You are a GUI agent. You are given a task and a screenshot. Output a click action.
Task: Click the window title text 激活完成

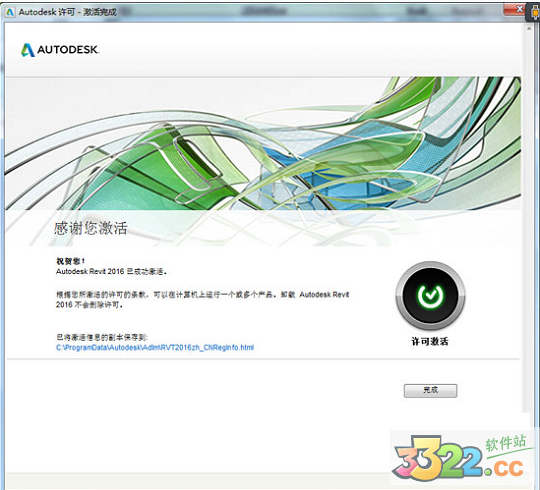click(x=100, y=12)
